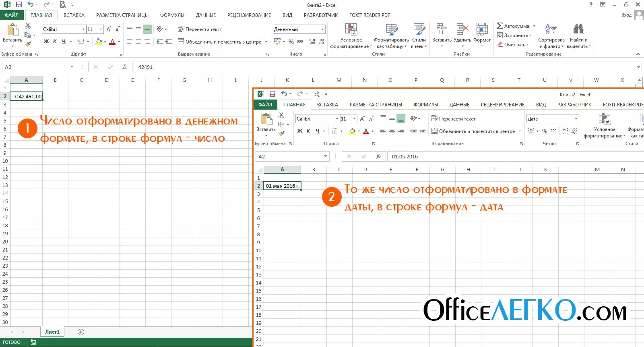
Task: Click Redo arrow in main window quick access
Action: point(46,5)
